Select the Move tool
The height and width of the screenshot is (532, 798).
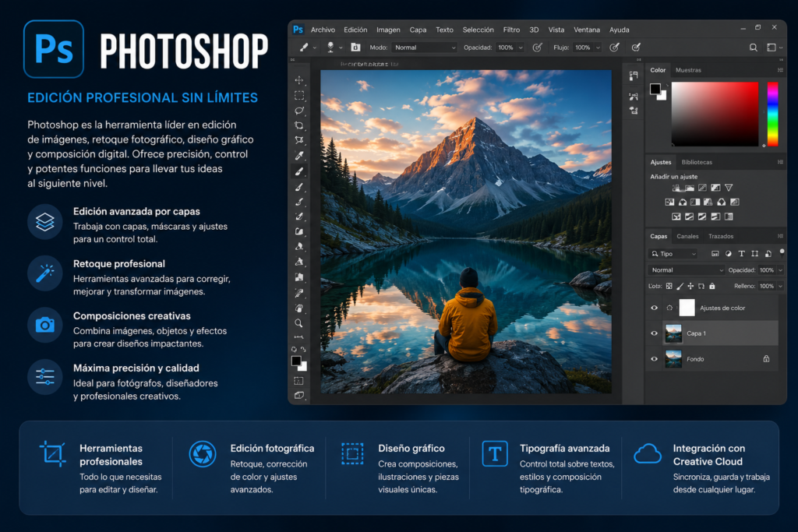299,80
